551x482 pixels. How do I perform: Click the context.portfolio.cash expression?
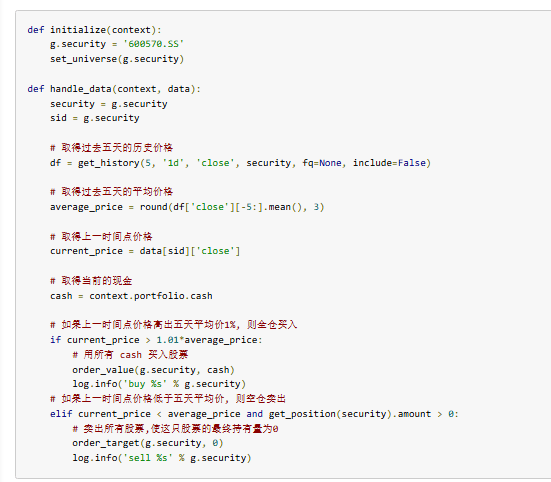pos(151,296)
